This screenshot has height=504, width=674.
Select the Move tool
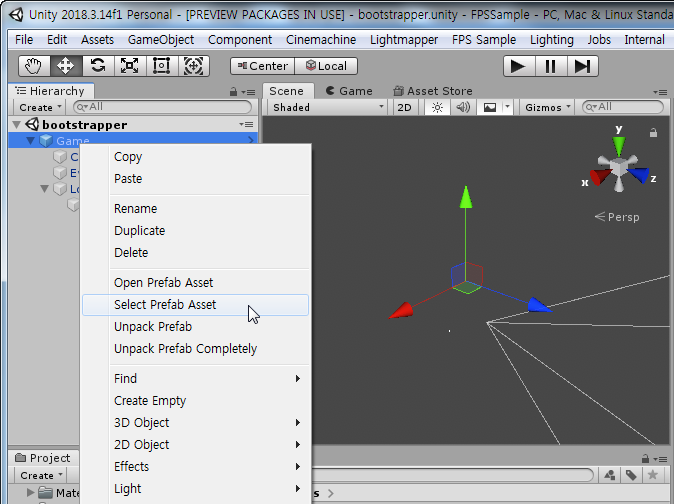click(x=66, y=66)
